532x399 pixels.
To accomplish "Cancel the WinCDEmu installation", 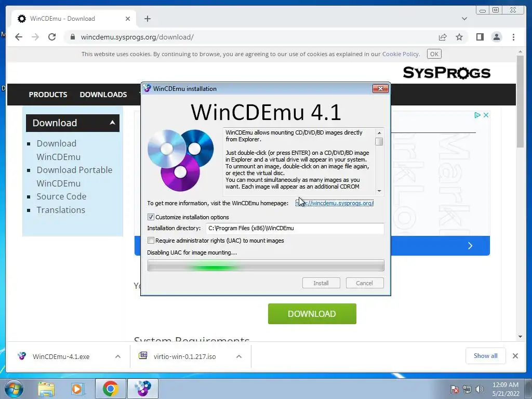I will pyautogui.click(x=365, y=283).
